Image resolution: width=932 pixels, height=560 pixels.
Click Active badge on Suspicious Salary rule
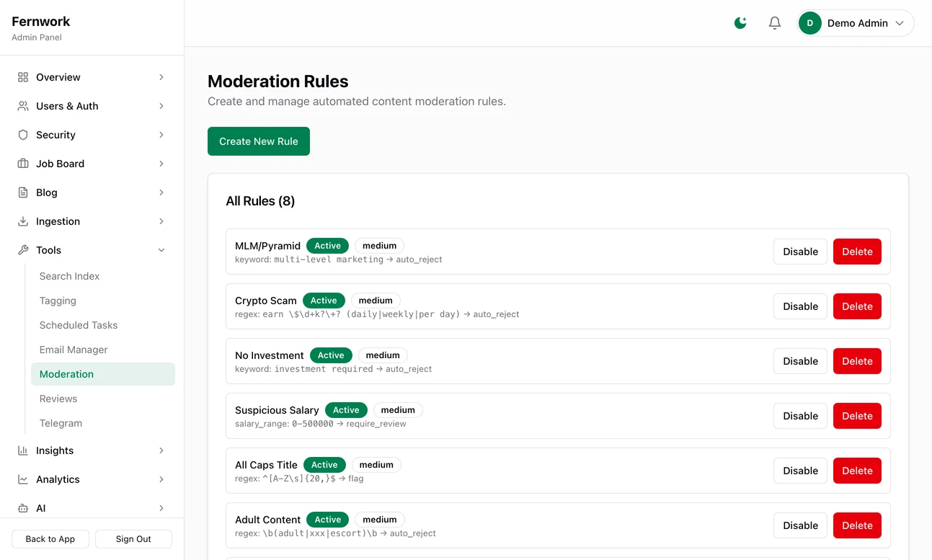coord(346,410)
